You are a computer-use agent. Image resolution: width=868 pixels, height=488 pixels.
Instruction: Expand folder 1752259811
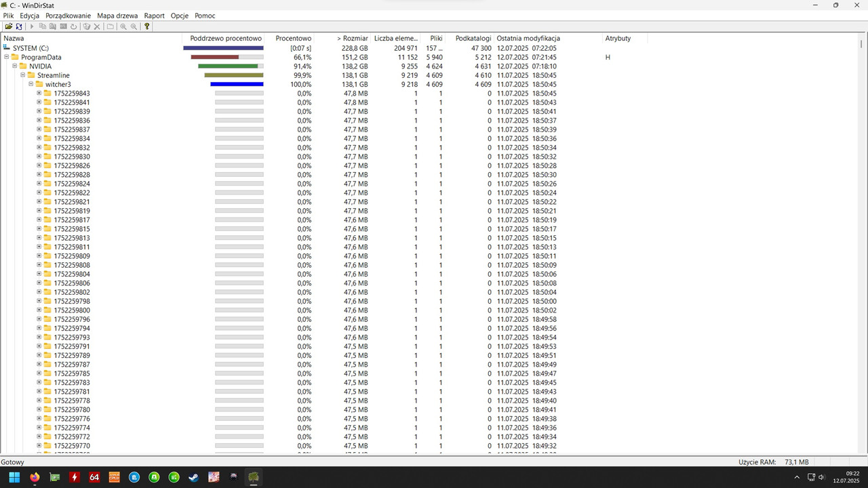(39, 247)
